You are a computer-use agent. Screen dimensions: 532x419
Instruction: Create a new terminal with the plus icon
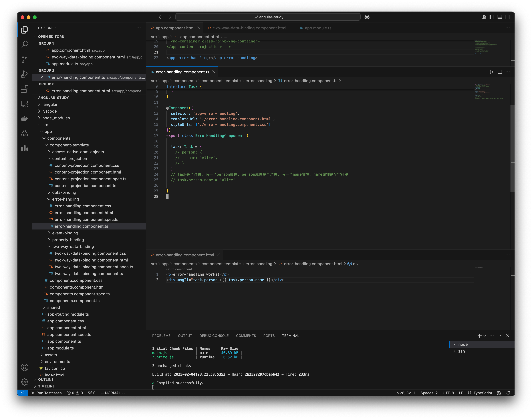[x=480, y=336]
